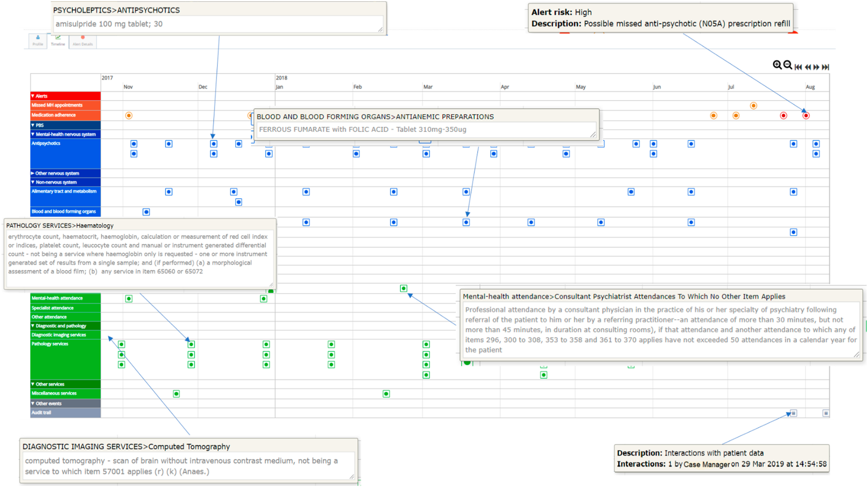This screenshot has width=868, height=488.
Task: Click the Audit trail entry in August
Action: click(826, 413)
